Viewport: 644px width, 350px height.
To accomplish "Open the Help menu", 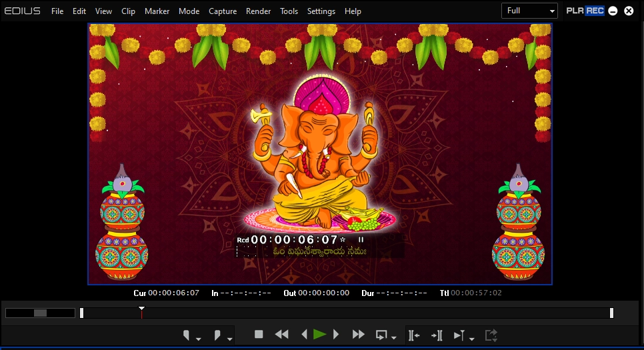I will pyautogui.click(x=353, y=11).
